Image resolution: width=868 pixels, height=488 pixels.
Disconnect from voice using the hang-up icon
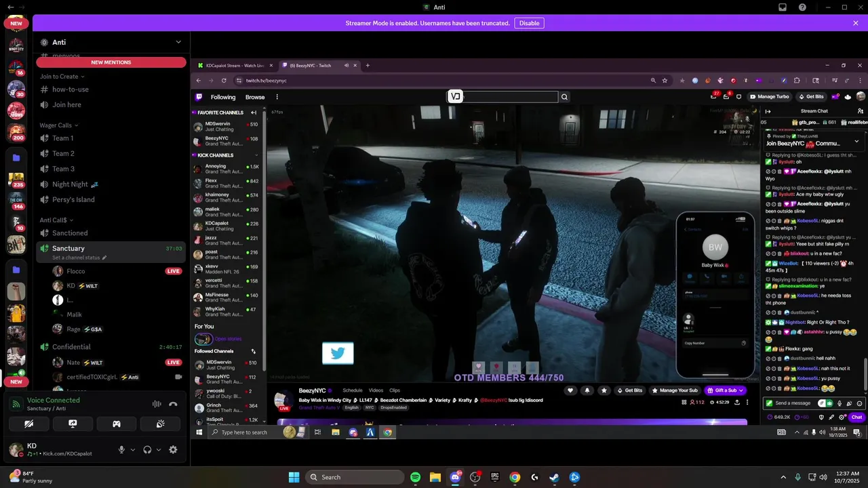pyautogui.click(x=173, y=404)
